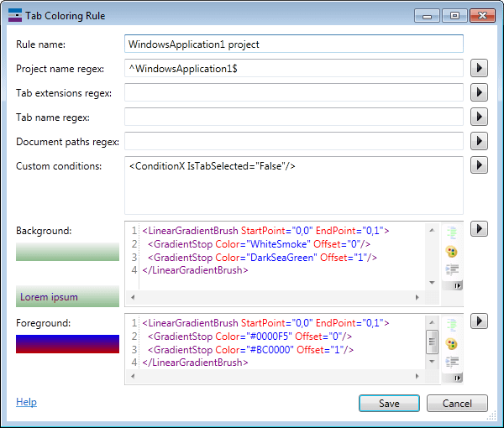The height and width of the screenshot is (428, 504).
Task: Click the indent lines icon in the Background editor
Action: pyautogui.click(x=452, y=269)
